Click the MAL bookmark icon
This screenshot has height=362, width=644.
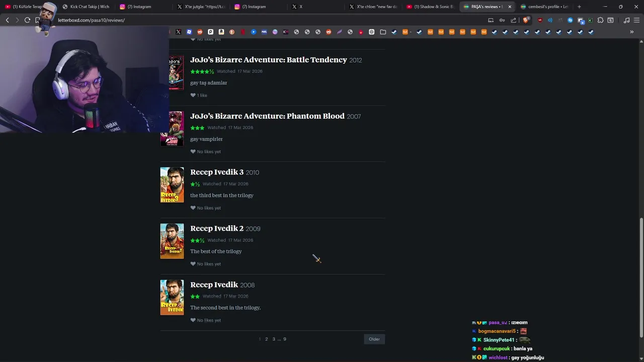[x=264, y=32]
